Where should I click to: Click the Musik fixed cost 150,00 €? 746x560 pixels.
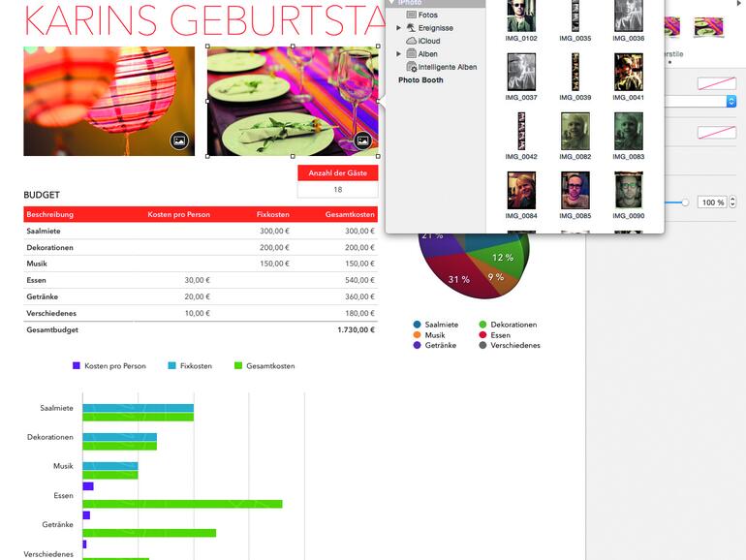point(274,264)
